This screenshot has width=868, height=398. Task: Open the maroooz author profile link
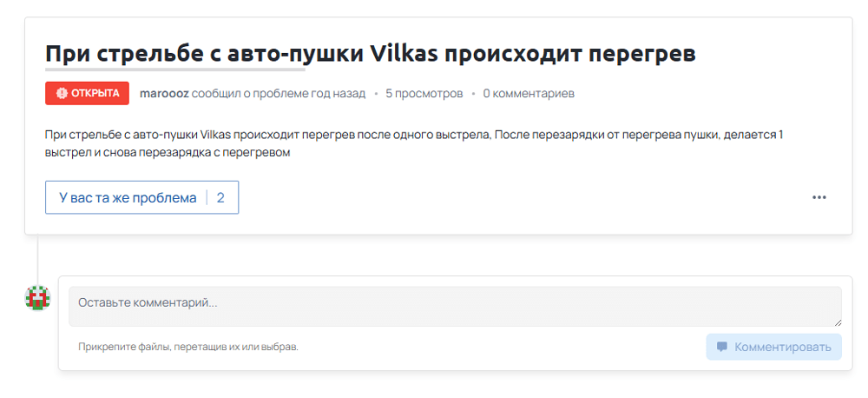pos(164,93)
